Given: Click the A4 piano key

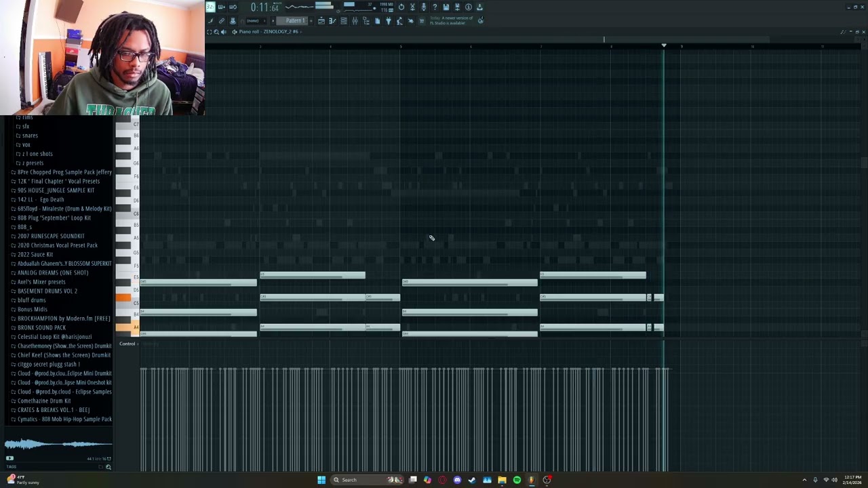Looking at the screenshot, I should tap(127, 327).
